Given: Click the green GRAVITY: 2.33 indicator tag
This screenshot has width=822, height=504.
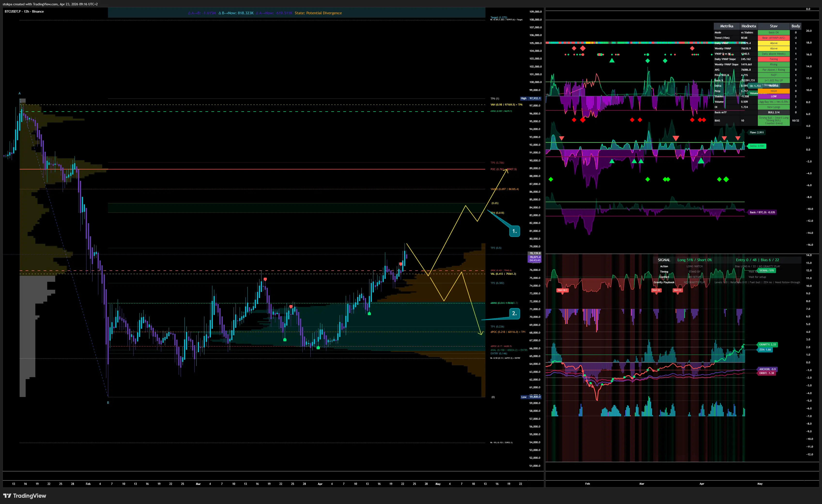Looking at the screenshot, I should coord(767,344).
